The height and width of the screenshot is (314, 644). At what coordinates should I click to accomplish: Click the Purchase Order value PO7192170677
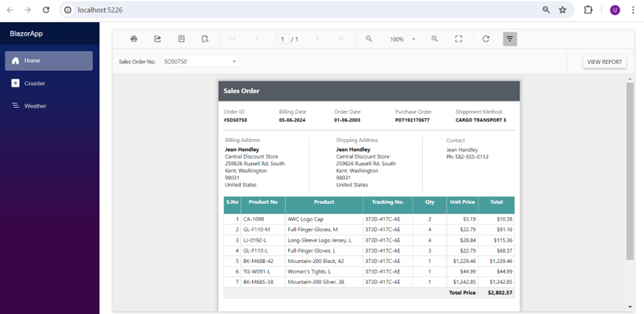[412, 120]
